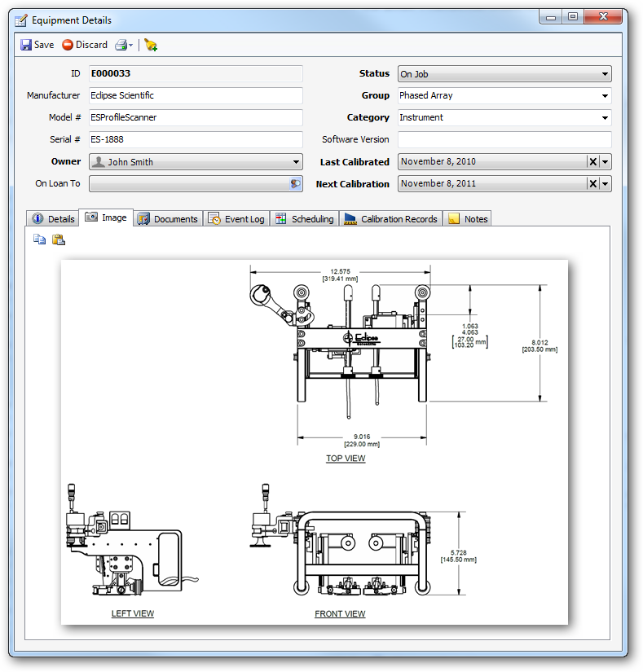Click the Serial # field ES-1888
The image size is (643, 672).
(x=196, y=139)
